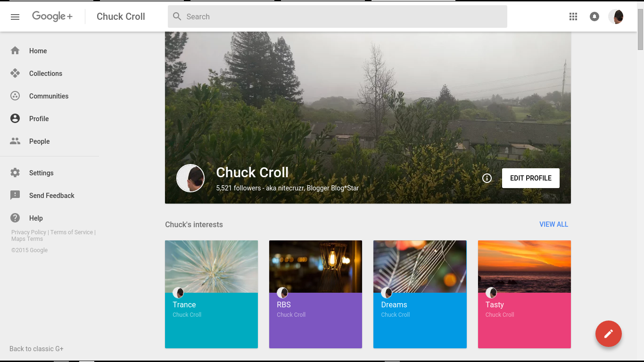Select Communities in the sidebar
This screenshot has width=644, height=362.
(49, 96)
